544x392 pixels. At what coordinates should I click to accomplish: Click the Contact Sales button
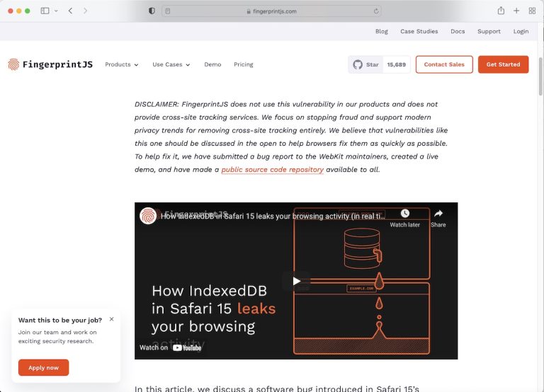tap(444, 64)
